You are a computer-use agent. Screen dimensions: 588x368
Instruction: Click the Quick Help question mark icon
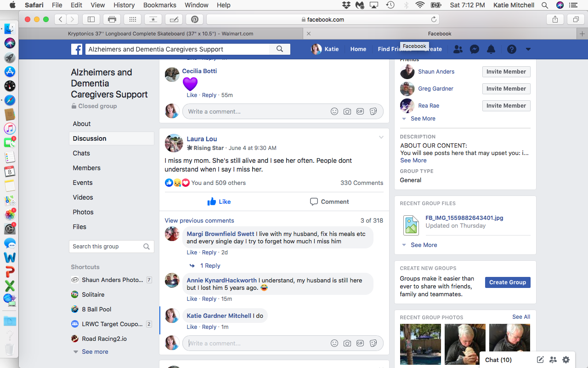512,49
